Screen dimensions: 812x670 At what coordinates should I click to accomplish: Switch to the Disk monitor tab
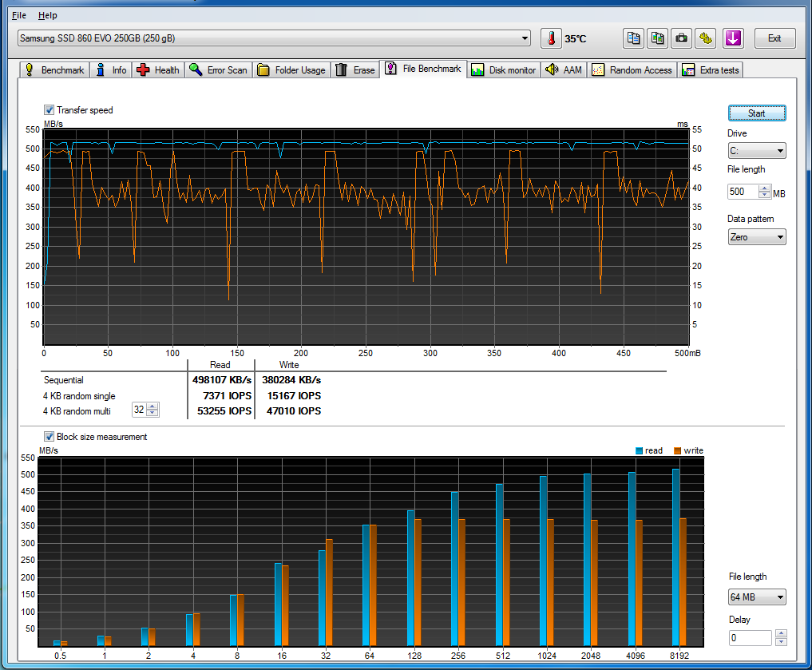503,70
